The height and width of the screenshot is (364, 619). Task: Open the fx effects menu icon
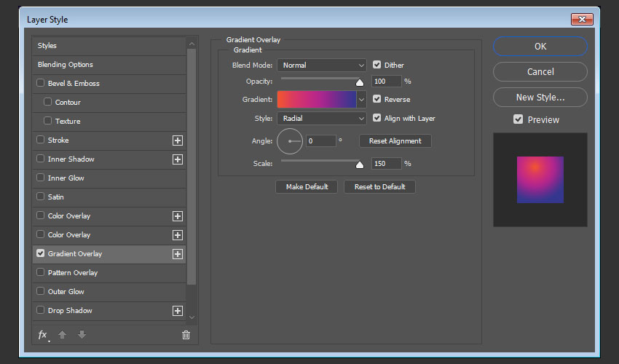(43, 335)
